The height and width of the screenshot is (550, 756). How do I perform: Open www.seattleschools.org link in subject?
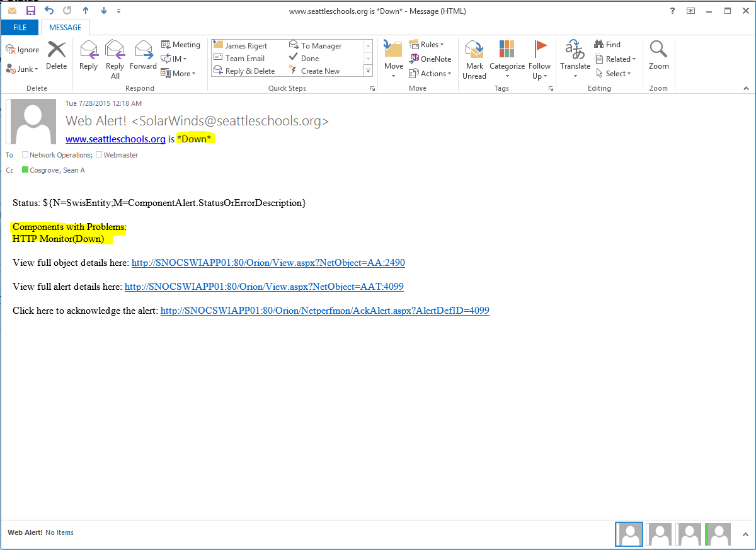point(115,139)
